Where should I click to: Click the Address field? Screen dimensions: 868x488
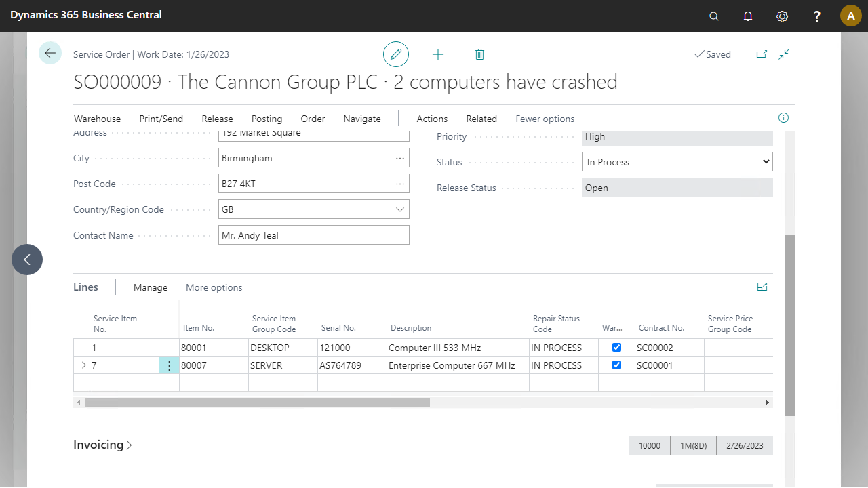tap(314, 135)
